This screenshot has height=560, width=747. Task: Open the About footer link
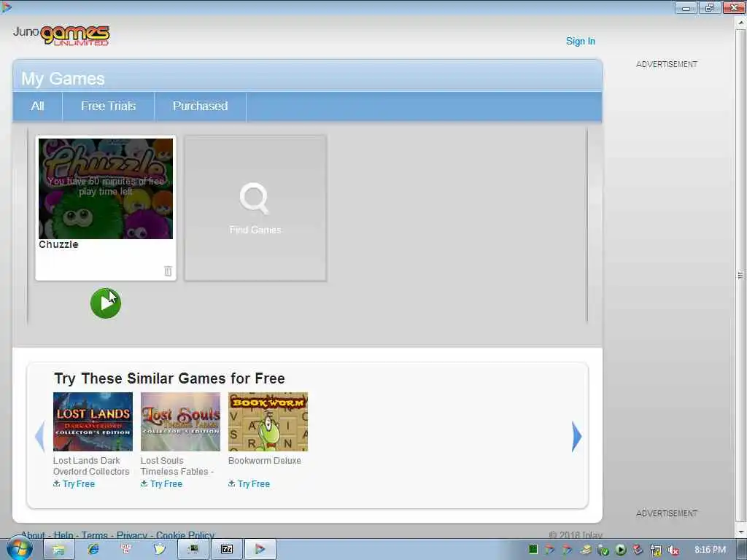33,535
